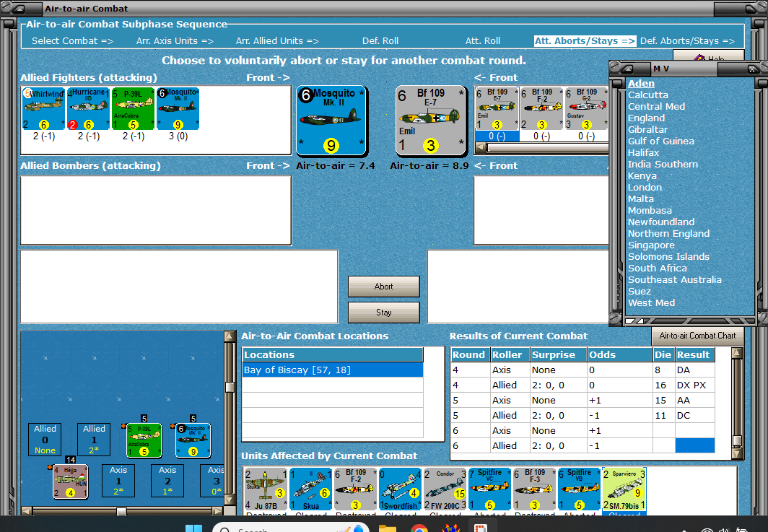Click the map panel's vertical scrollbar down arrow
The height and width of the screenshot is (532, 768).
(230, 500)
